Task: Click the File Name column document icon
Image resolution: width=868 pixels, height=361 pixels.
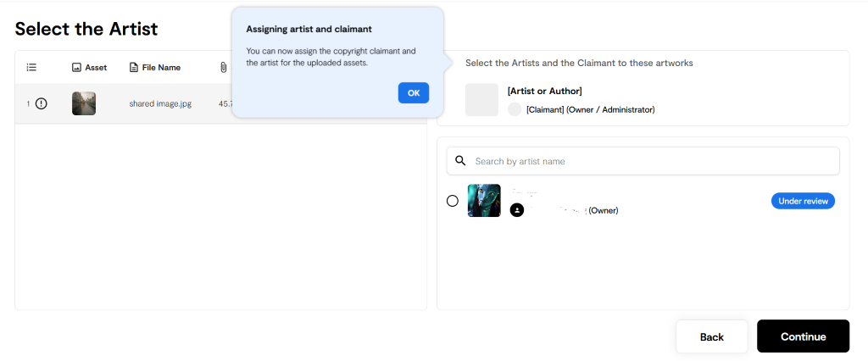Action: (133, 68)
